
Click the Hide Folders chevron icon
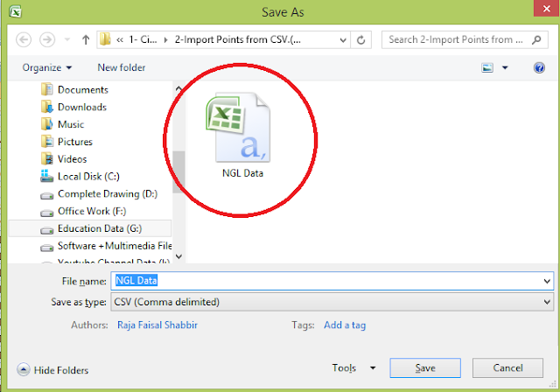pyautogui.click(x=24, y=369)
